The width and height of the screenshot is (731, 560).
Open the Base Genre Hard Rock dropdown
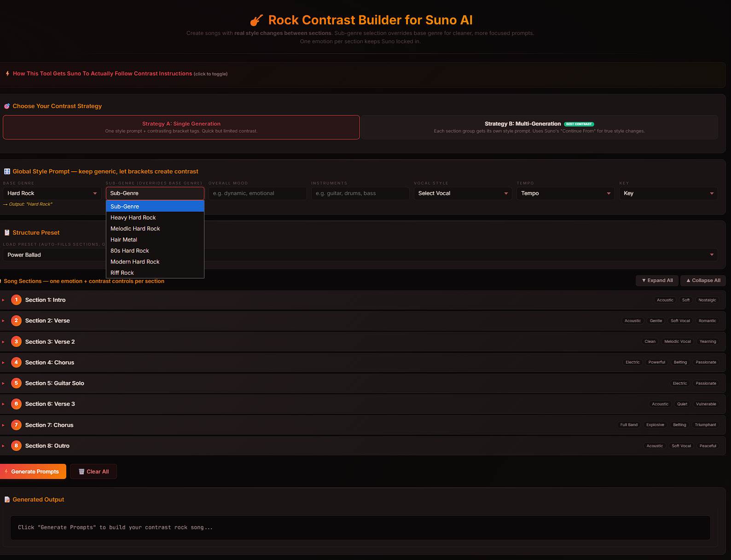52,194
